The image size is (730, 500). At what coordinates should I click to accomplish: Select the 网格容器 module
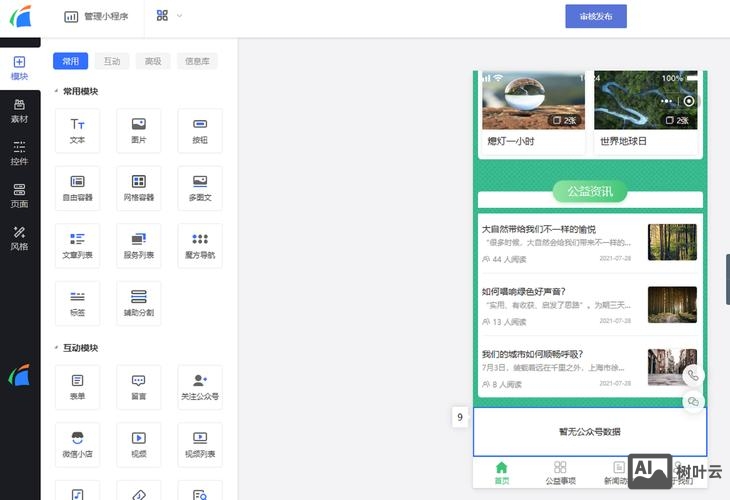point(139,188)
